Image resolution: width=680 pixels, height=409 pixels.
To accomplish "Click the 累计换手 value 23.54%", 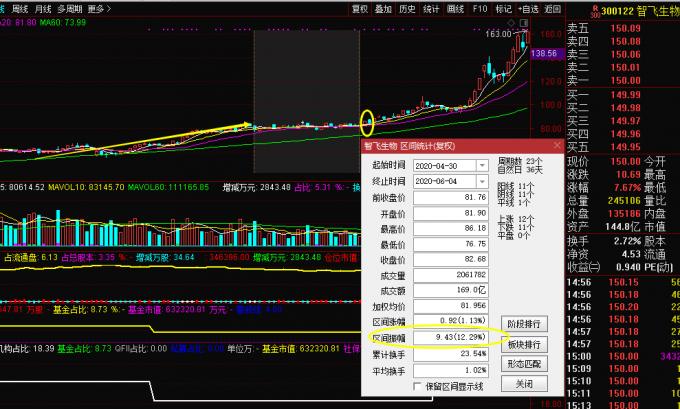I will click(451, 354).
